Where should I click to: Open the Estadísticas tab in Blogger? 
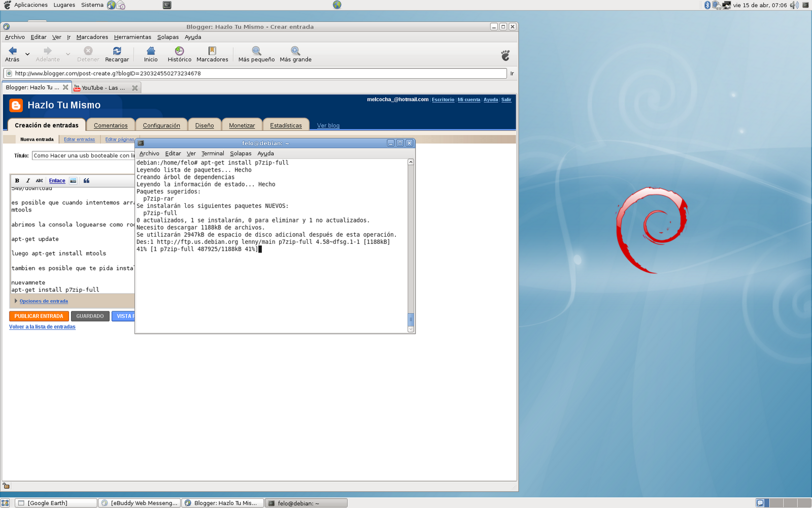pos(286,125)
